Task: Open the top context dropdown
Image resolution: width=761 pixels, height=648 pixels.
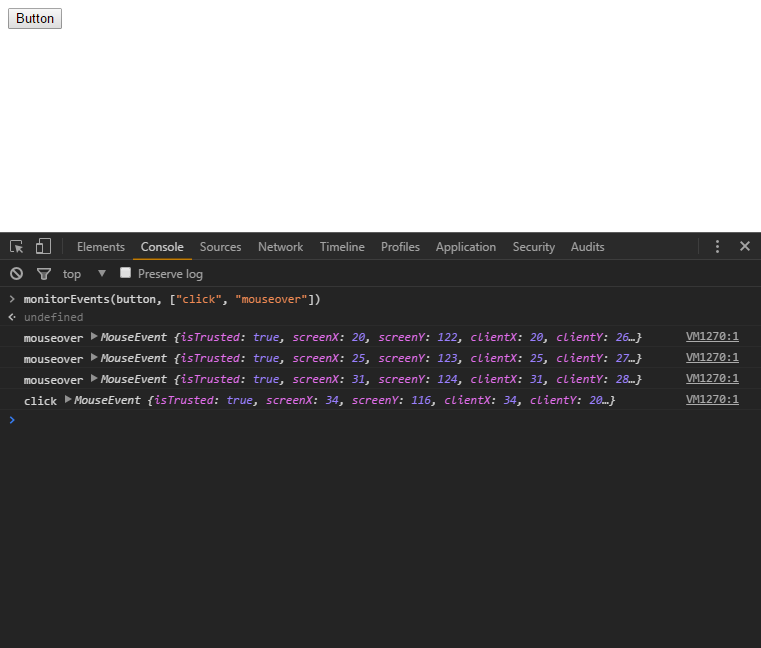Action: pos(84,274)
